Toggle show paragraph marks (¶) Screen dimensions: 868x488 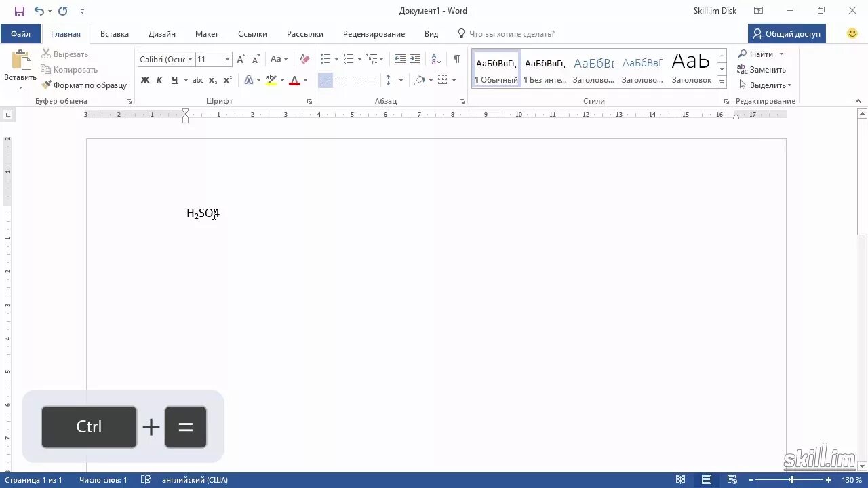tap(457, 60)
